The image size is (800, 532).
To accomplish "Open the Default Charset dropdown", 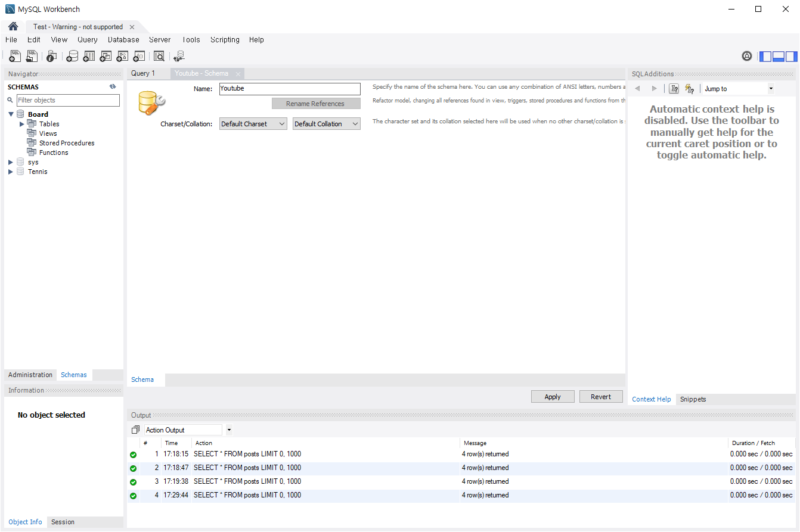I will pyautogui.click(x=253, y=124).
